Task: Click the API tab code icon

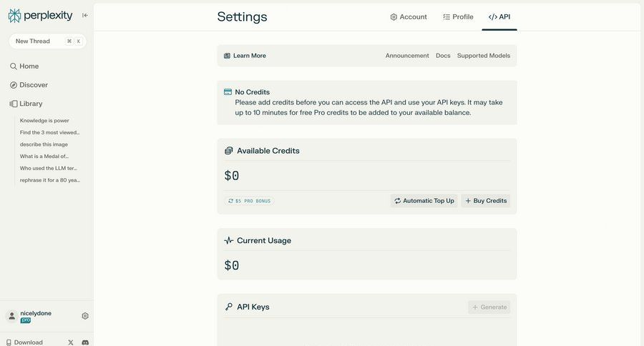Action: tap(492, 17)
